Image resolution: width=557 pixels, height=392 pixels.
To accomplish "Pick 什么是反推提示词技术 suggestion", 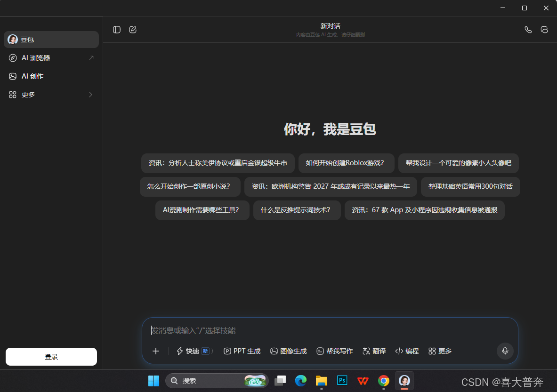I will tap(297, 210).
